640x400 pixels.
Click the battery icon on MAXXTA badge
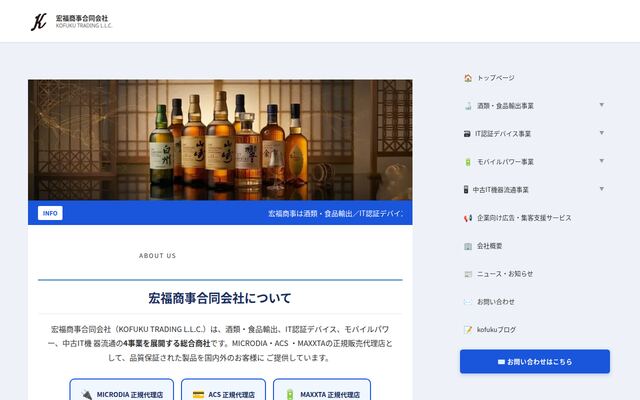pos(290,395)
